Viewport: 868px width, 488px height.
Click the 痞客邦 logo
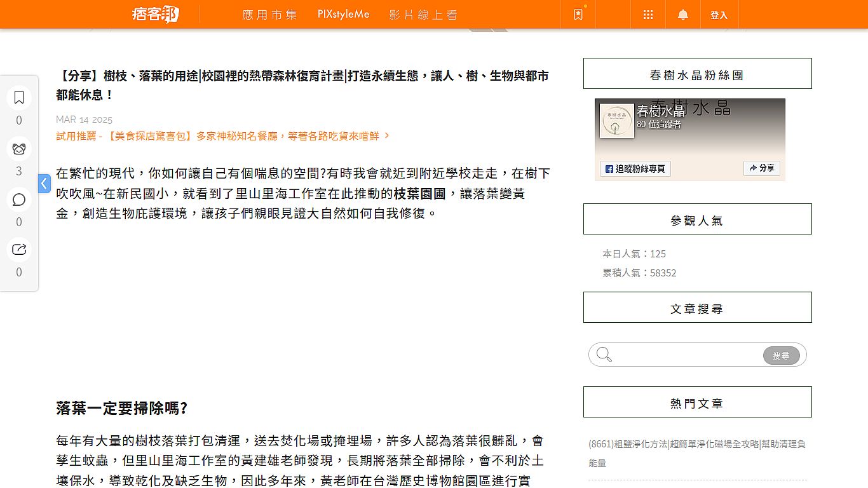(156, 14)
